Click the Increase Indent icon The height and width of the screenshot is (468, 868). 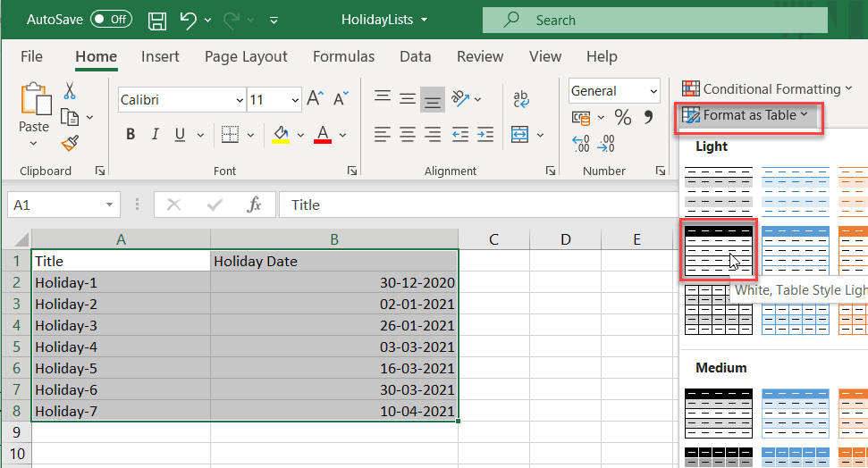point(485,135)
